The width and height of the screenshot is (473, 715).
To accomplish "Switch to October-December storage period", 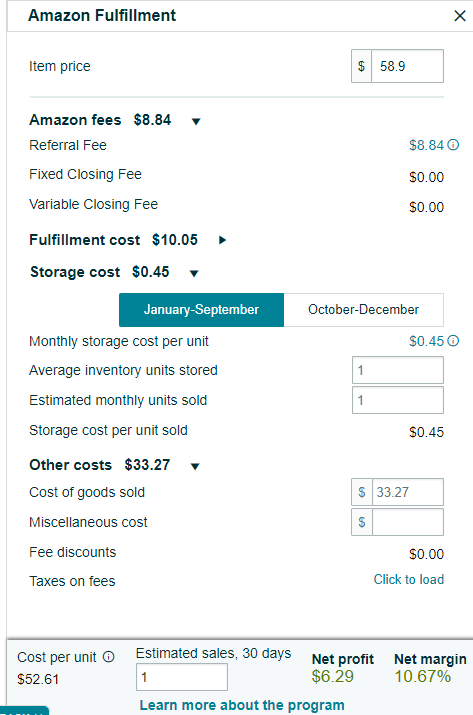I will tap(364, 310).
